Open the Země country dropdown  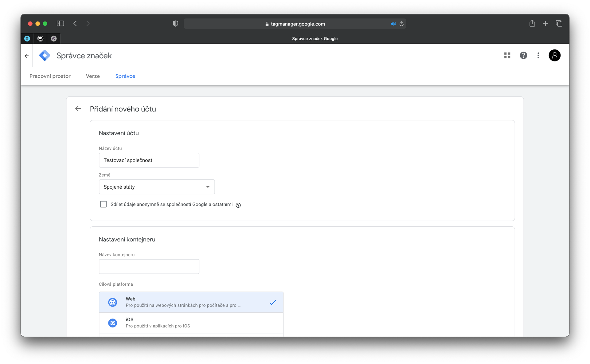157,187
